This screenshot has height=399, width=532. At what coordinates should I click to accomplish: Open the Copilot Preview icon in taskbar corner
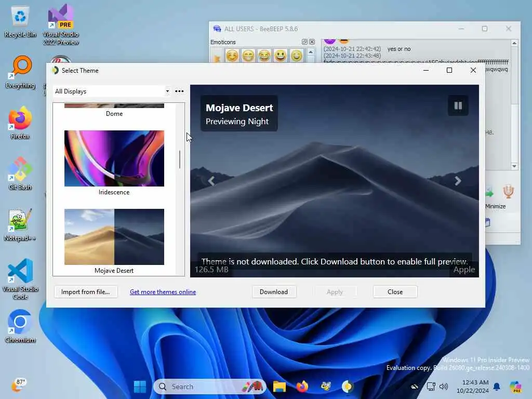pyautogui.click(x=516, y=387)
